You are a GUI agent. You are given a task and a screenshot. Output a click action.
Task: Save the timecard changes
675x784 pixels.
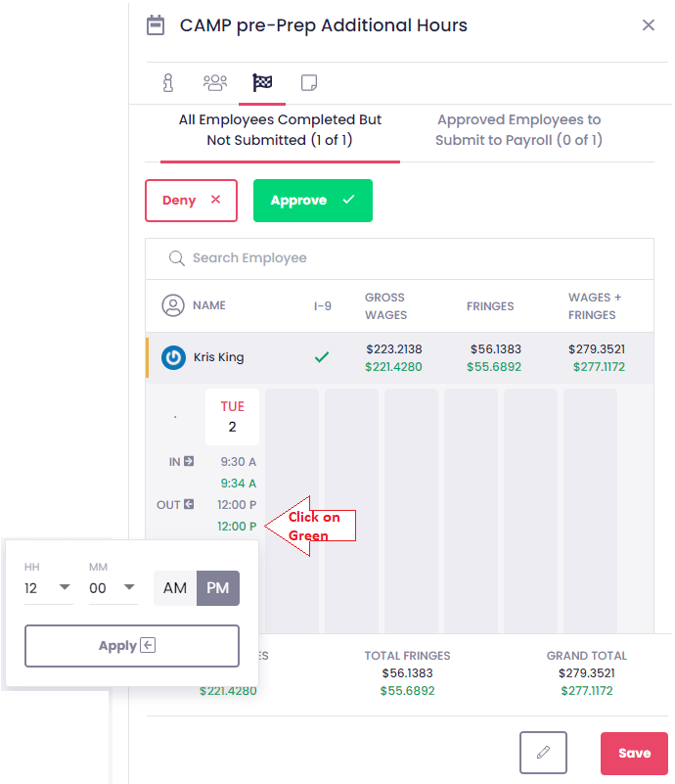(x=634, y=754)
